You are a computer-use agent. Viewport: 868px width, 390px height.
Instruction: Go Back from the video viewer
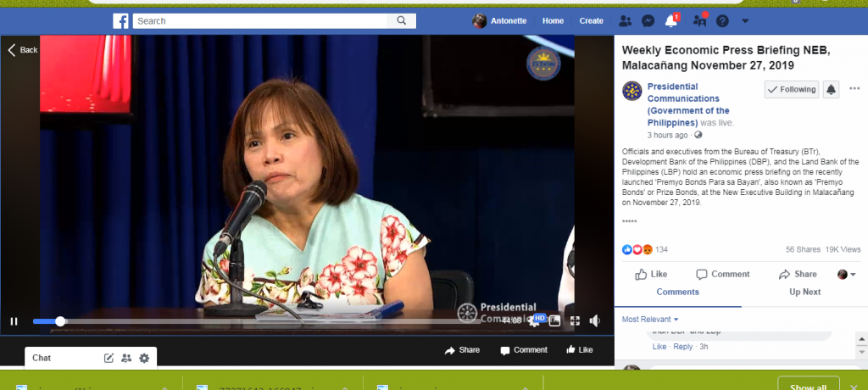[x=23, y=50]
